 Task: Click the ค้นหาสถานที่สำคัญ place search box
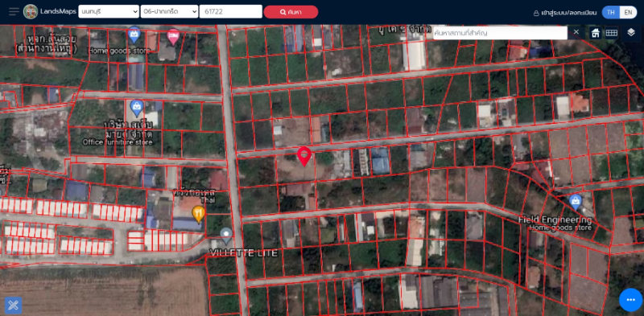pyautogui.click(x=500, y=32)
